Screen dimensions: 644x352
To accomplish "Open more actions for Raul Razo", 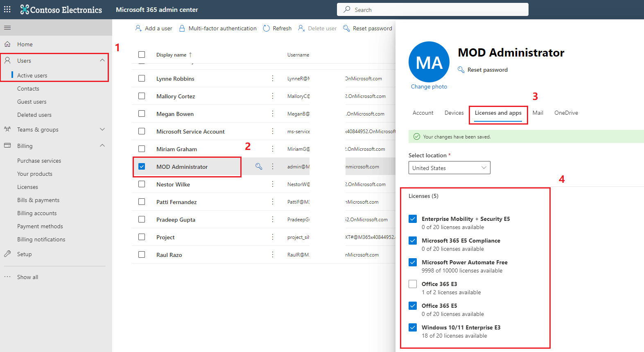I will [273, 254].
